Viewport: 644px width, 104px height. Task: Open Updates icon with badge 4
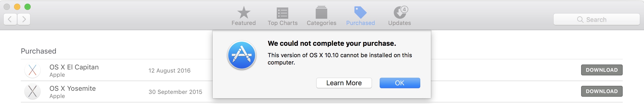400,12
